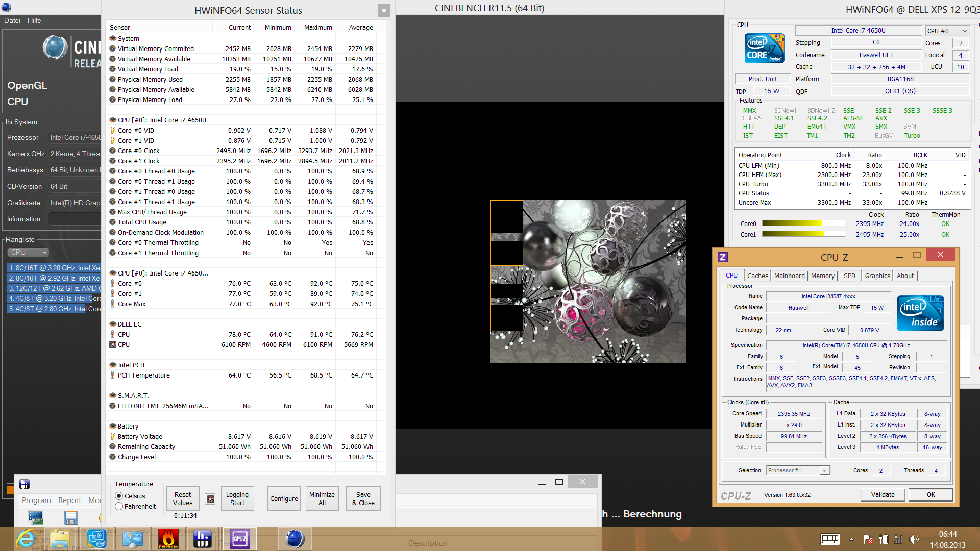Select the Fahrenheit temperature option
Viewport: 980px width, 551px height.
[x=119, y=506]
